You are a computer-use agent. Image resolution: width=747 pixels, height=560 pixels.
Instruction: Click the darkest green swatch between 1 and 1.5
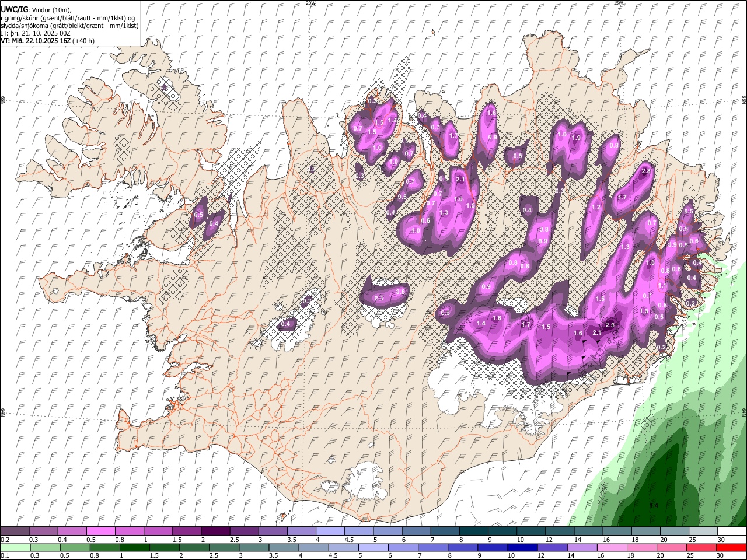pos(135,548)
